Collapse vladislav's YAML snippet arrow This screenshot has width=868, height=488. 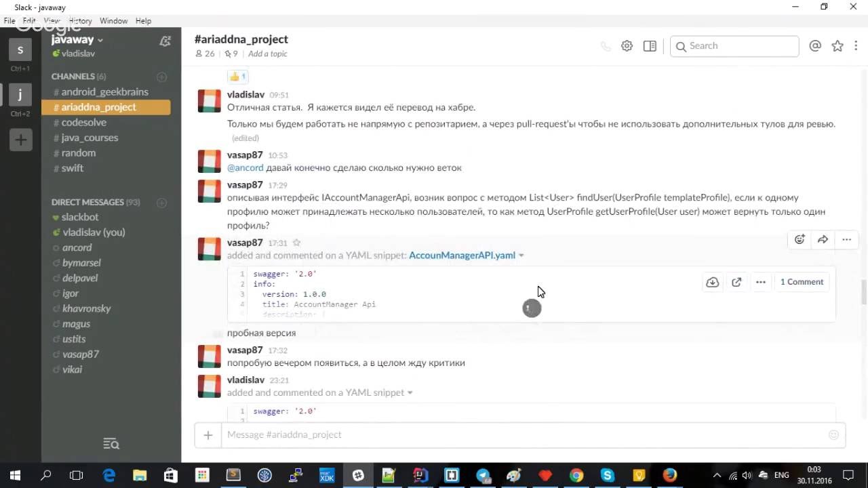pos(410,393)
